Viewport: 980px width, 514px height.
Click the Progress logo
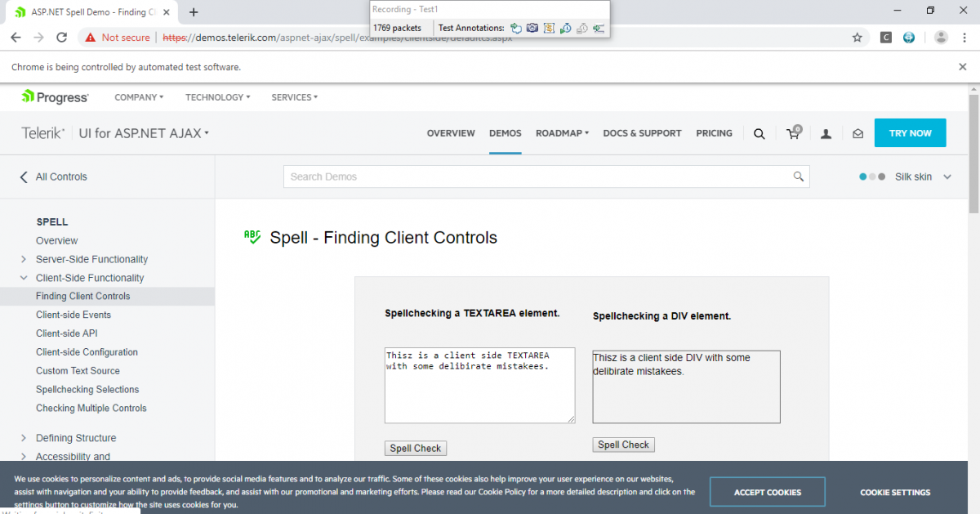(54, 97)
